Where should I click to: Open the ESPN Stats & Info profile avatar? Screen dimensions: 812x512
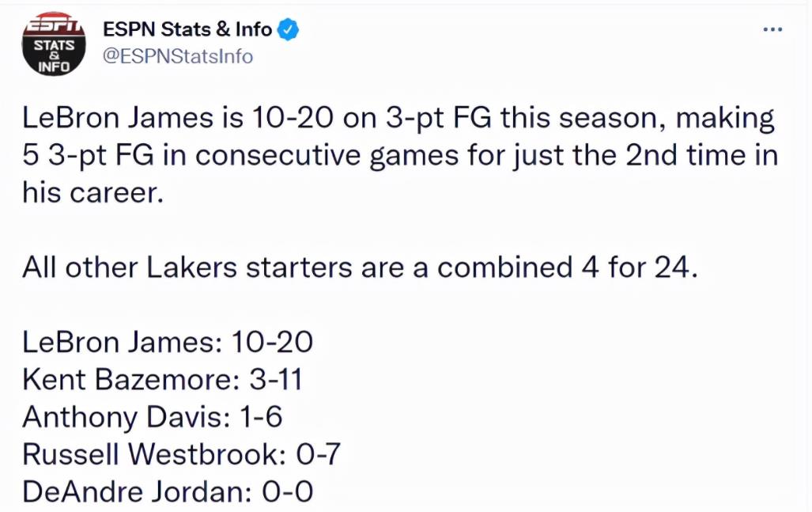[x=53, y=44]
